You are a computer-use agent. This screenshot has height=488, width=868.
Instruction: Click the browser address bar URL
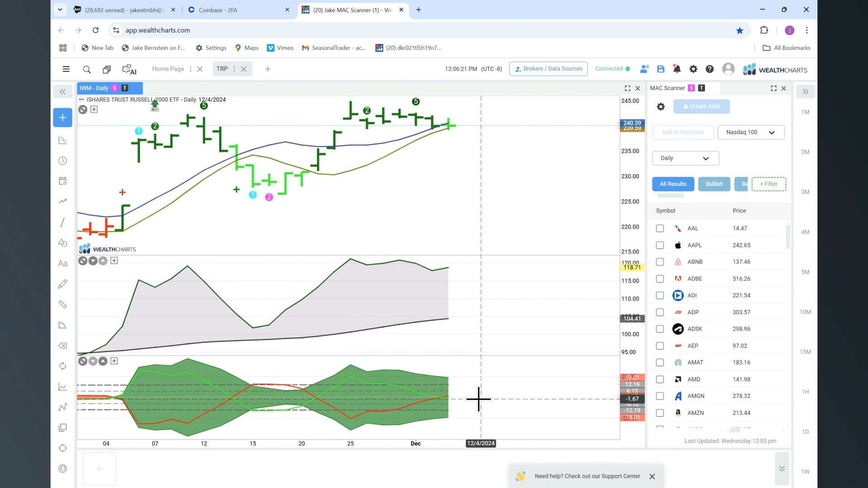158,30
